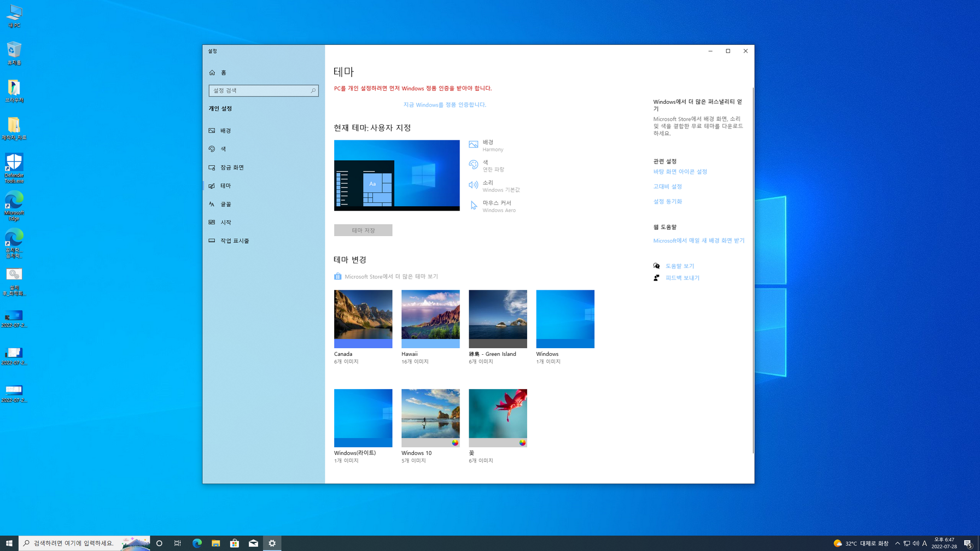Image resolution: width=980 pixels, height=551 pixels.
Task: Select the flower (꽃) theme thumbnail
Action: (498, 418)
